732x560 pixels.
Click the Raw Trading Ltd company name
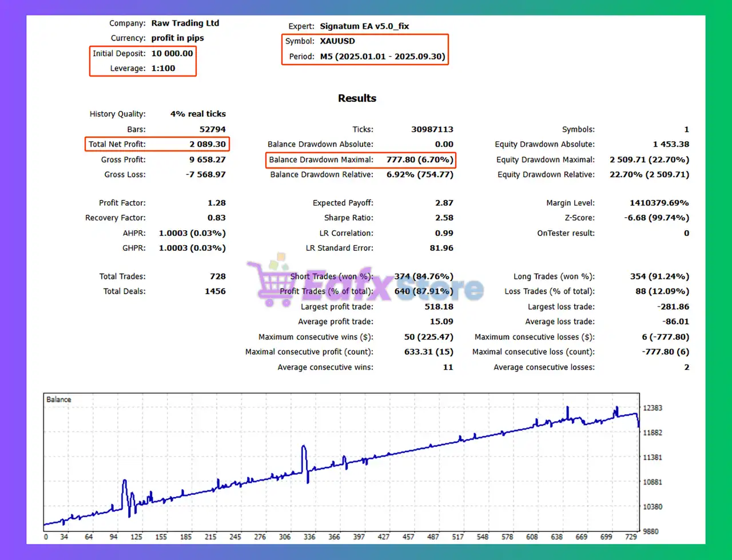(x=185, y=23)
